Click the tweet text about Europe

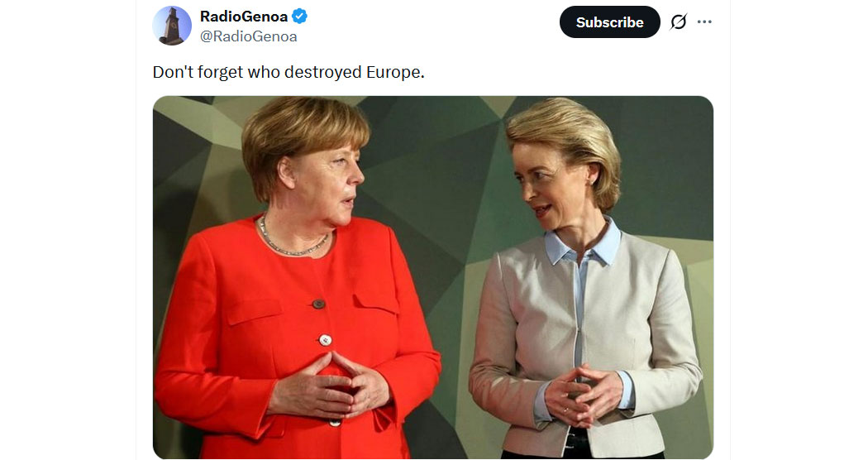[289, 72]
